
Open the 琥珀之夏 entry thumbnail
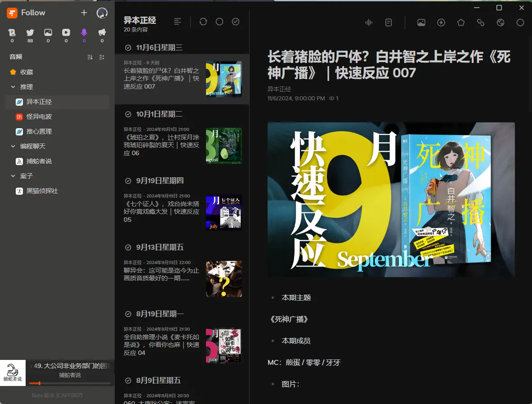coord(224,146)
